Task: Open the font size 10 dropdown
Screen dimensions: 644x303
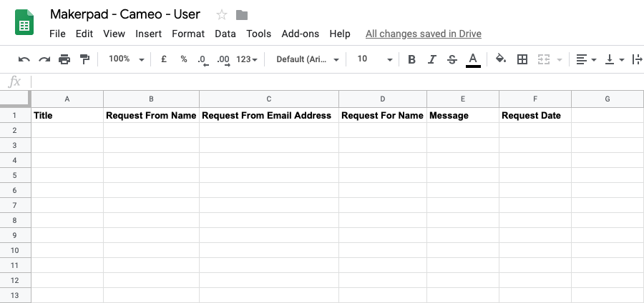Action: (374, 59)
